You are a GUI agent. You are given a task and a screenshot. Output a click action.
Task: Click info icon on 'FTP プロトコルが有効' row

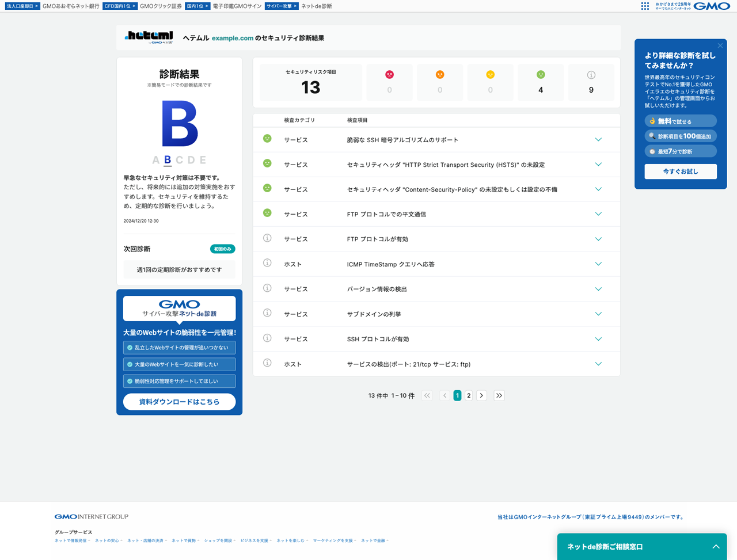pos(267,238)
